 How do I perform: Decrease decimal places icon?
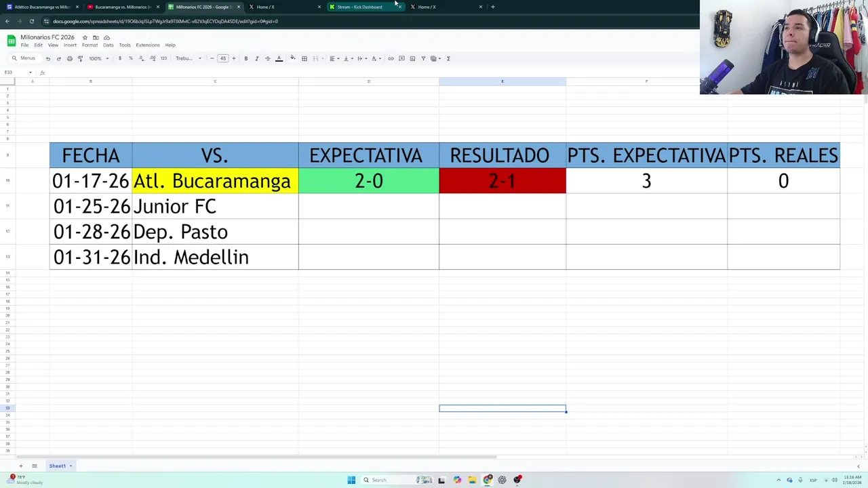pos(141,58)
